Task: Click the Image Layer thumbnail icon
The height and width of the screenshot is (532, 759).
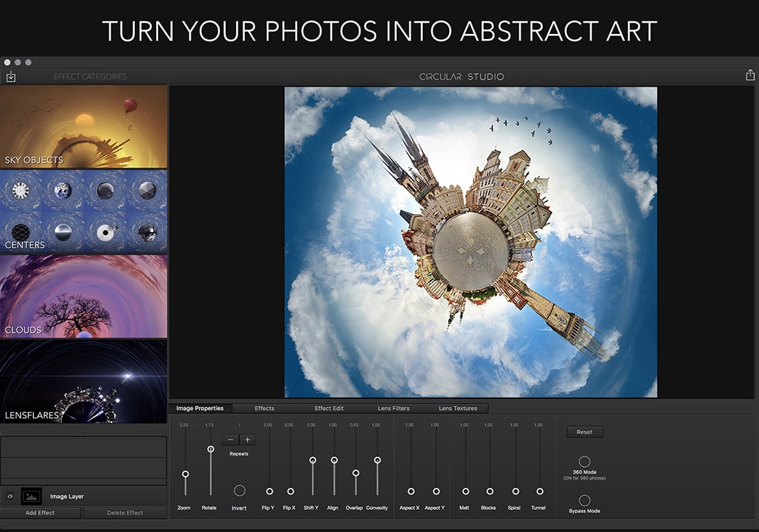Action: pos(32,497)
